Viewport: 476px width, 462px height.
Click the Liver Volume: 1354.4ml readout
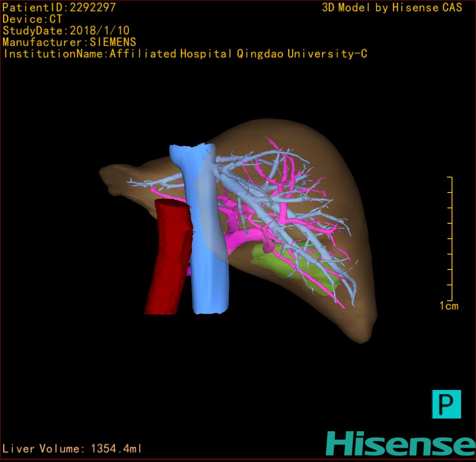pyautogui.click(x=71, y=448)
